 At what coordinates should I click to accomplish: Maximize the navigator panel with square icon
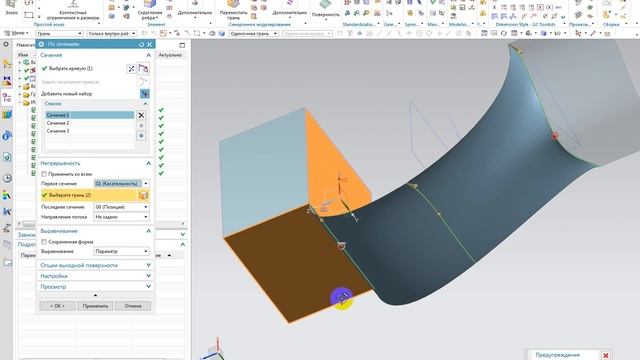tap(182, 45)
